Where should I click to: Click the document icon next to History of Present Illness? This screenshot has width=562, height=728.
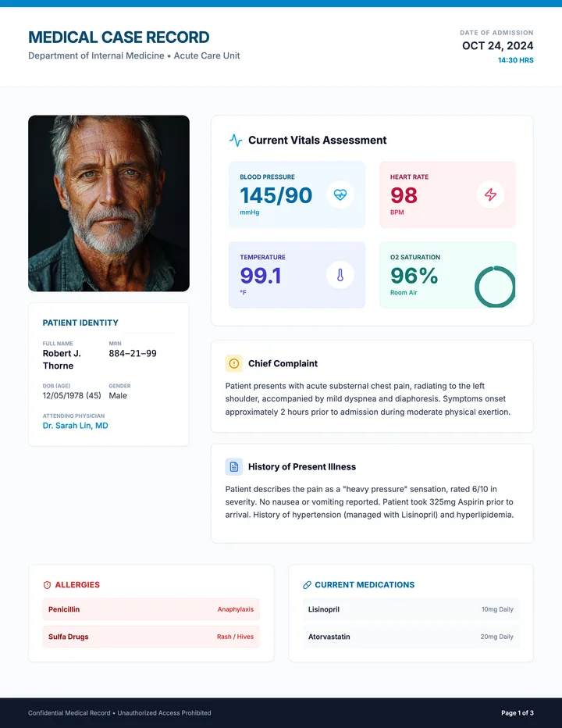point(234,466)
